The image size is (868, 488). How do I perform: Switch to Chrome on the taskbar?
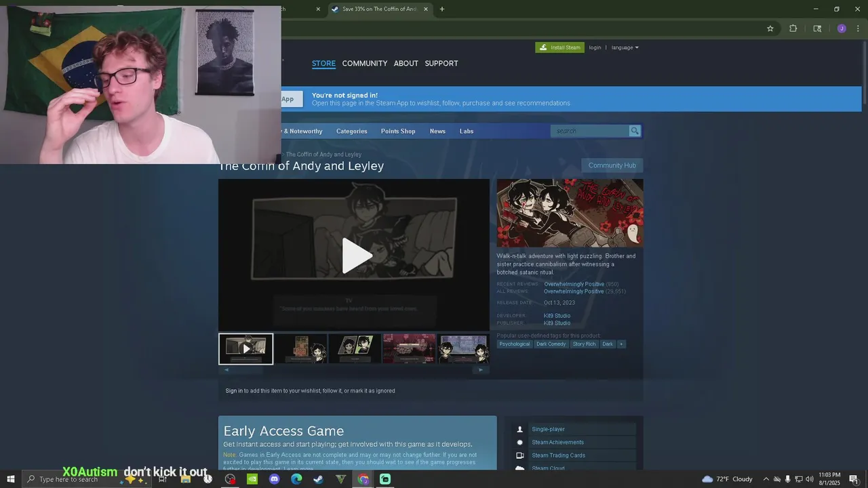(363, 479)
